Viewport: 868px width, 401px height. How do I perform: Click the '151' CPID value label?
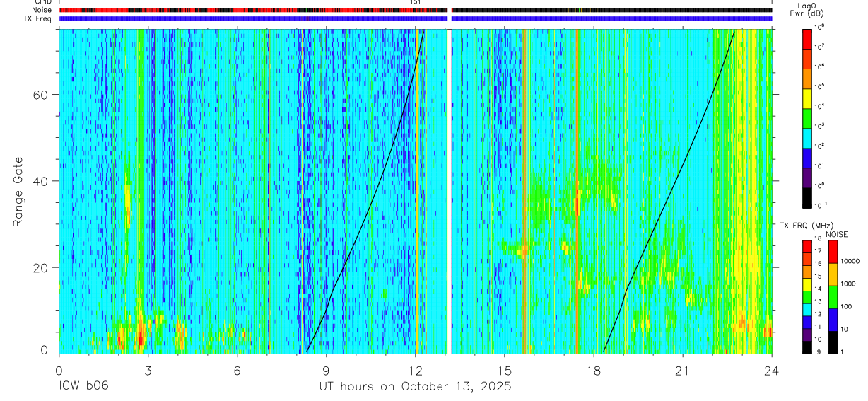[x=416, y=3]
